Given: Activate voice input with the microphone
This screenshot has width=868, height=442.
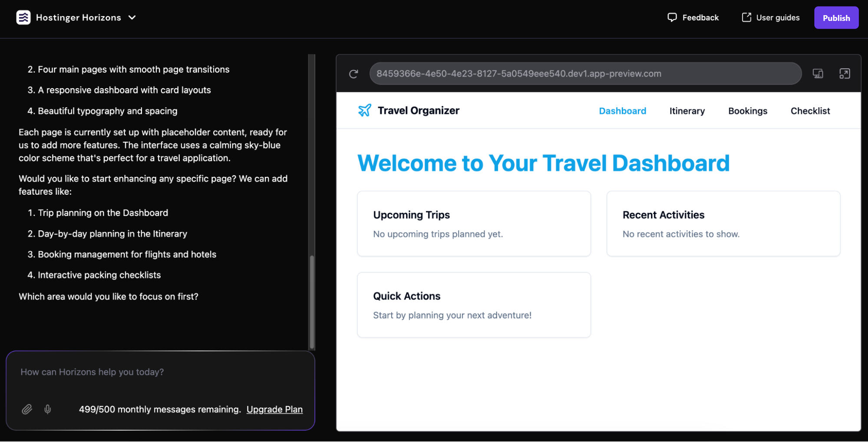Looking at the screenshot, I should pyautogui.click(x=47, y=409).
